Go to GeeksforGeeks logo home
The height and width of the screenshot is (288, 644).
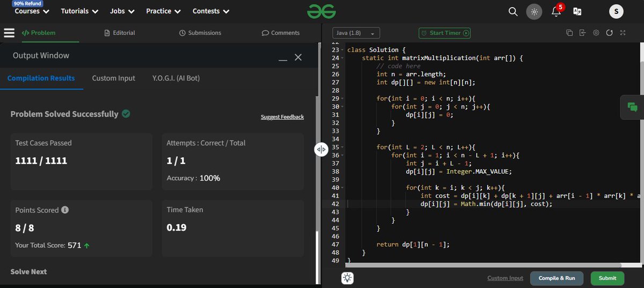(321, 11)
